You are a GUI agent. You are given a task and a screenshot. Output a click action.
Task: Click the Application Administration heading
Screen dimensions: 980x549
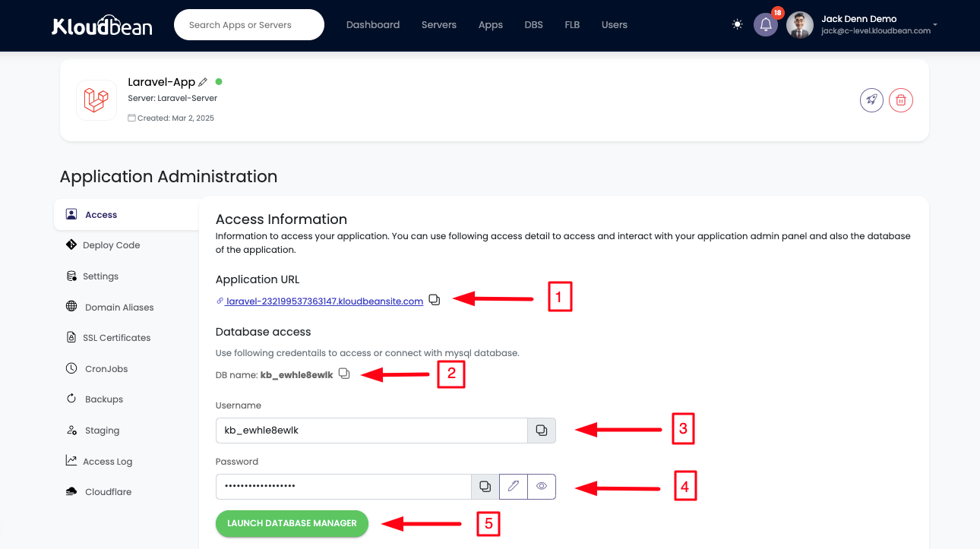(x=169, y=177)
